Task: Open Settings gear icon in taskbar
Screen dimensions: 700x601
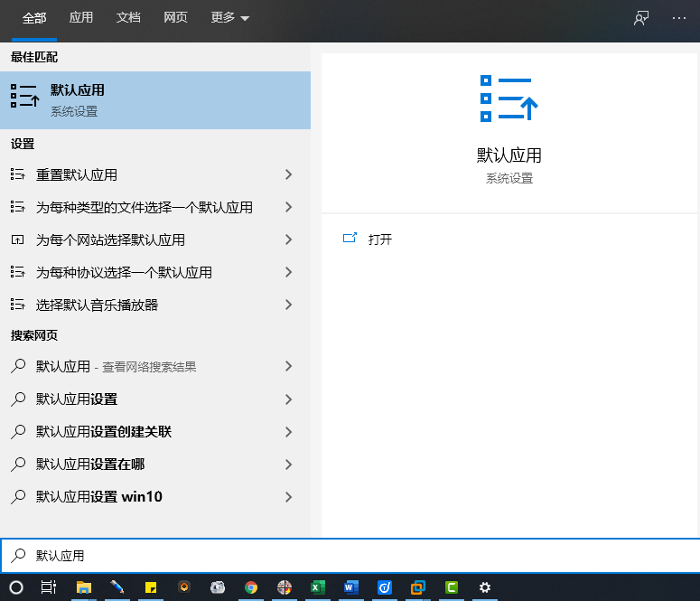Action: tap(485, 587)
